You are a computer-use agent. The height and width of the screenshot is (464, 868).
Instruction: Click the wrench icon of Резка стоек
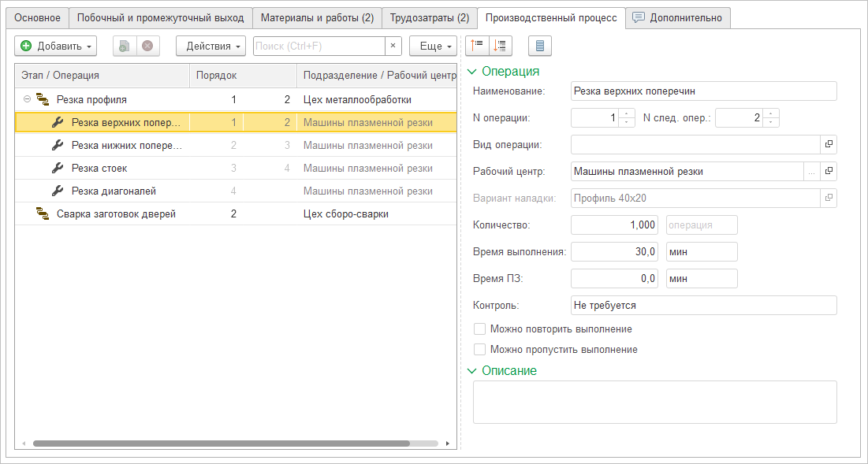click(x=57, y=169)
